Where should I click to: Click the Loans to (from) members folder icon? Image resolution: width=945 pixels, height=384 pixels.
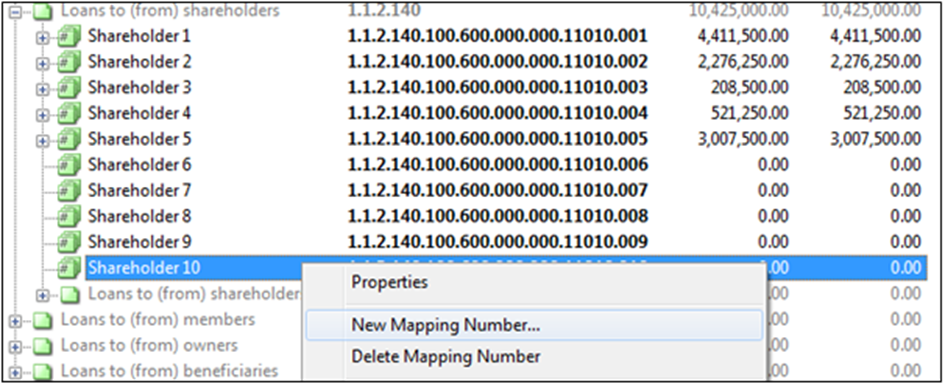(x=42, y=320)
